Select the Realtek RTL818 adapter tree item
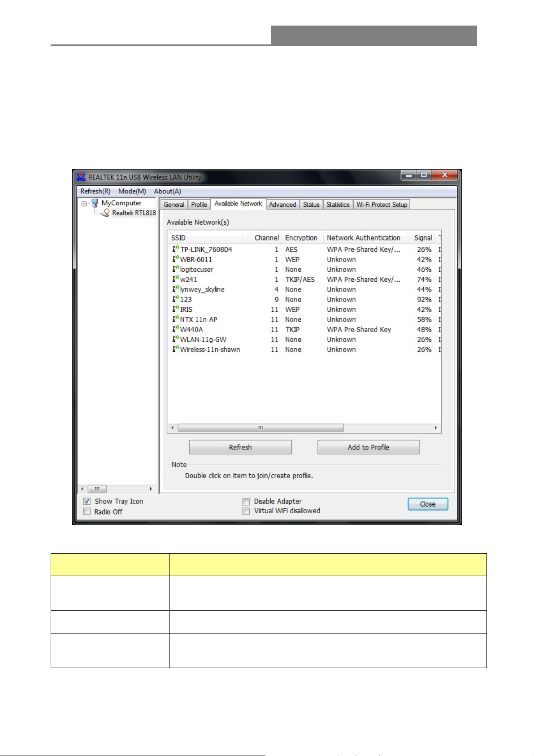The height and width of the screenshot is (756, 534). pos(134,213)
